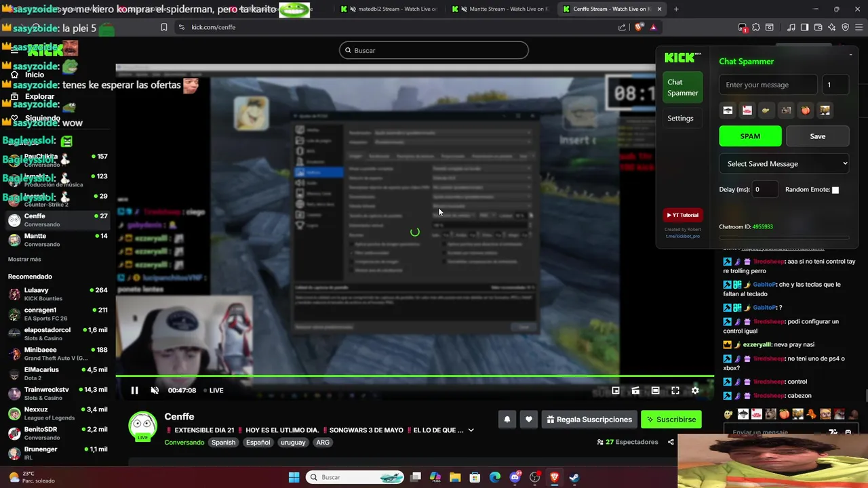Open the browser hamburger menu

click(859, 27)
